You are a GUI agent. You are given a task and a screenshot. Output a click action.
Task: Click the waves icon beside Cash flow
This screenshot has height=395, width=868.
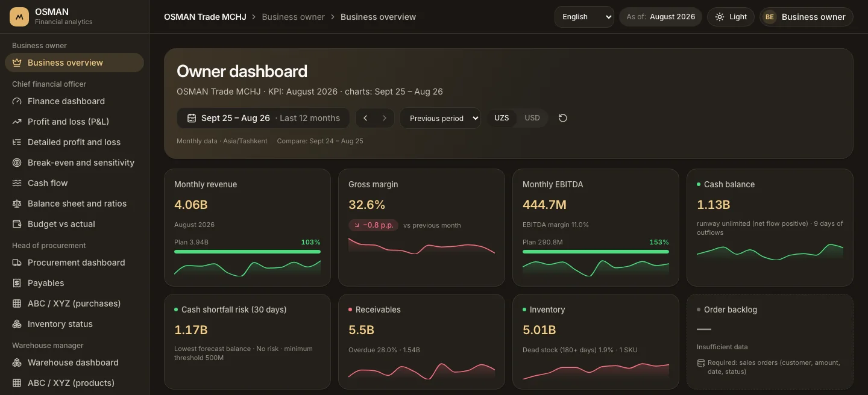(x=17, y=183)
